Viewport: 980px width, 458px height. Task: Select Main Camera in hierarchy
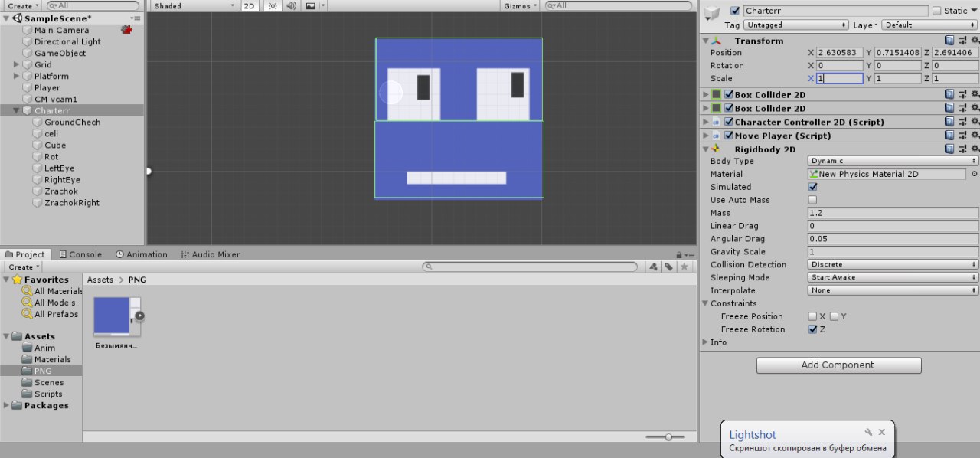tap(61, 31)
